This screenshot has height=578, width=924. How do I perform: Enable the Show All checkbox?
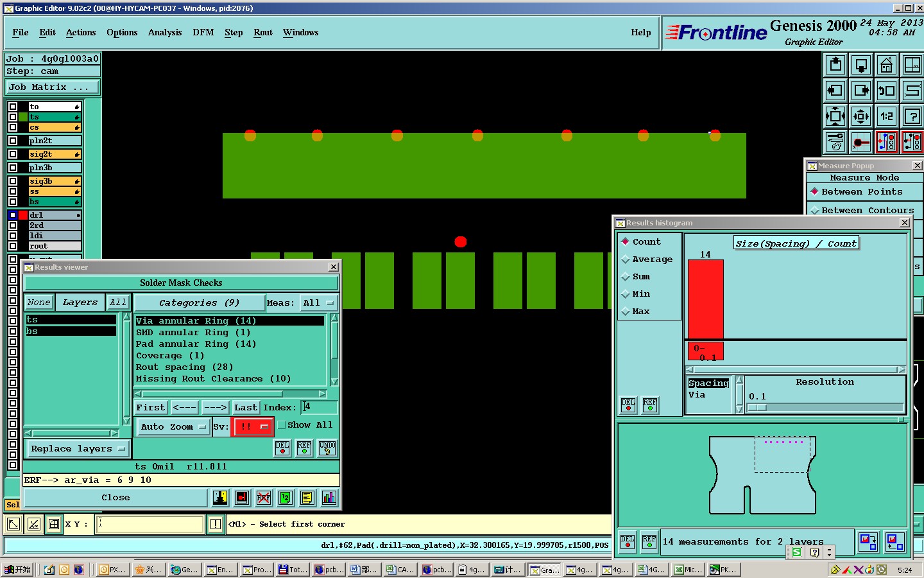pos(281,425)
